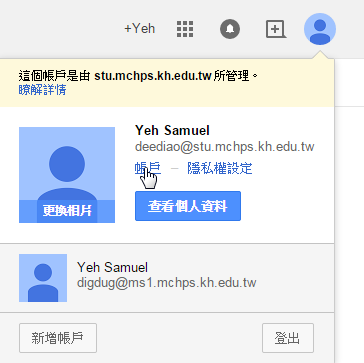Click the share new post icon
The width and height of the screenshot is (364, 363).
[276, 29]
